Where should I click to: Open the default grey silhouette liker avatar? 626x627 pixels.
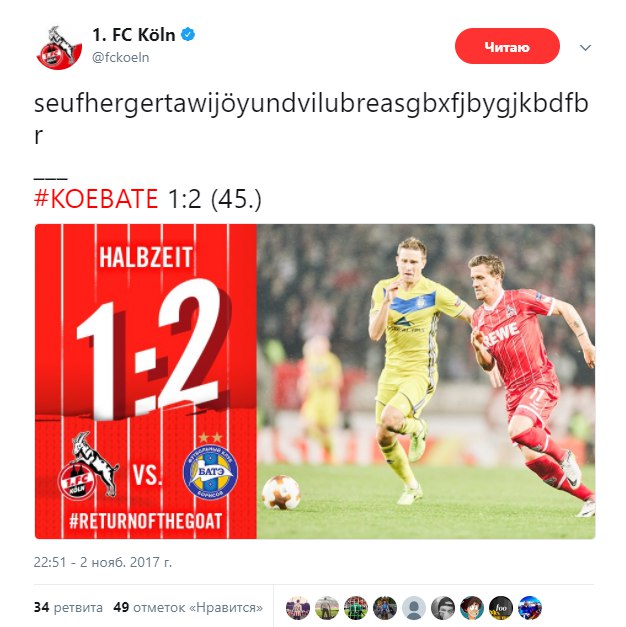pyautogui.click(x=414, y=608)
